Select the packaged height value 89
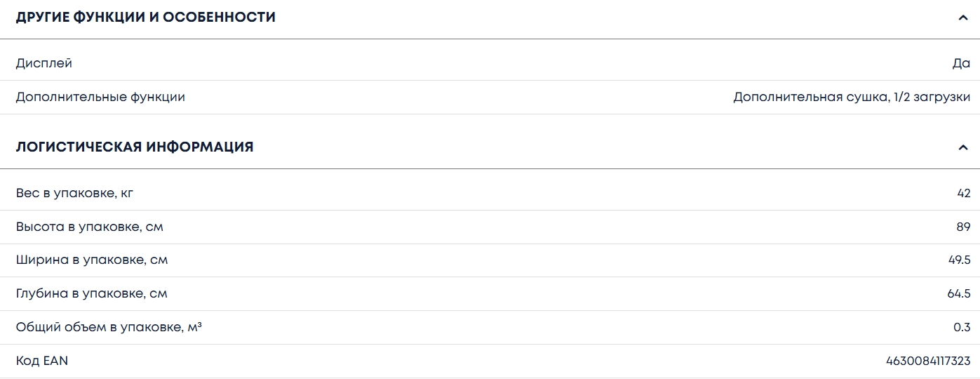Screen dimensions: 980x379 (963, 227)
